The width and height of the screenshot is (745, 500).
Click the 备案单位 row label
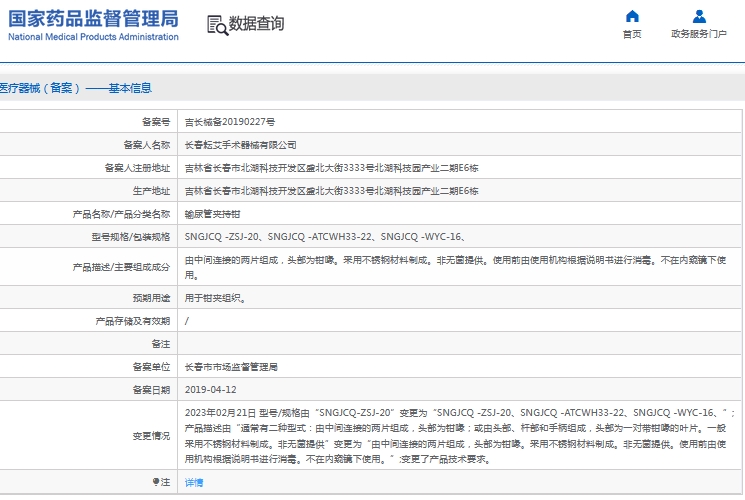coord(151,367)
